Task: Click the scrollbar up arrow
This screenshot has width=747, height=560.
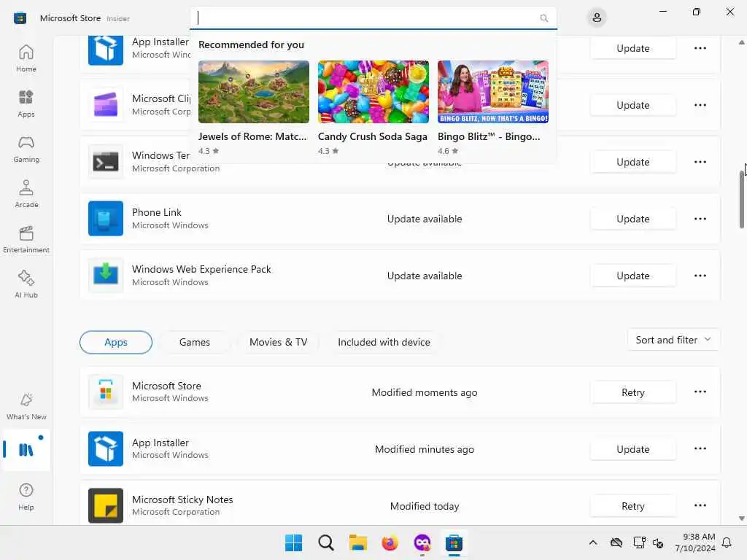Action: coord(742,42)
